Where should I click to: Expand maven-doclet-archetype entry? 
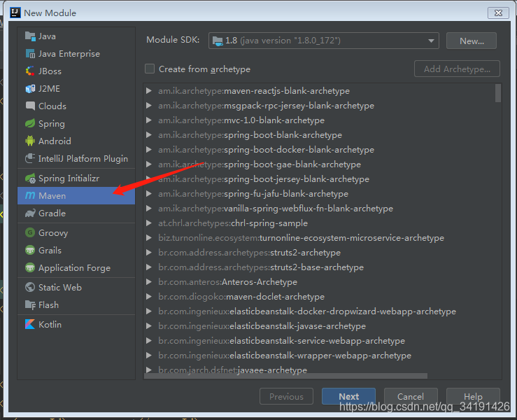tap(149, 297)
